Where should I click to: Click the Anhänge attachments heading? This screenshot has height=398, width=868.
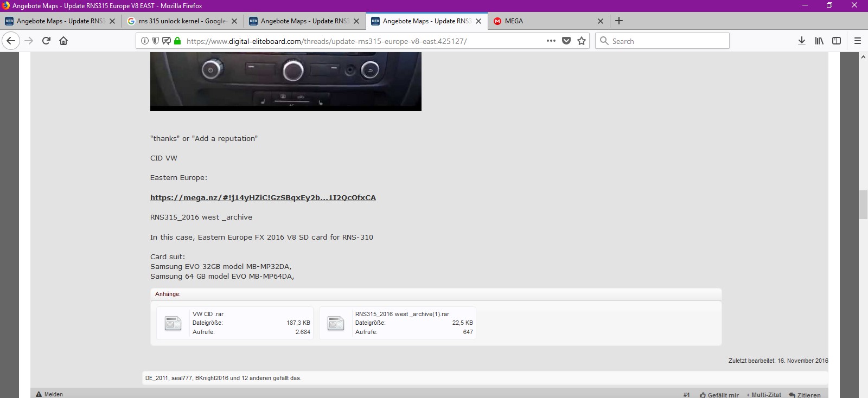pos(168,294)
